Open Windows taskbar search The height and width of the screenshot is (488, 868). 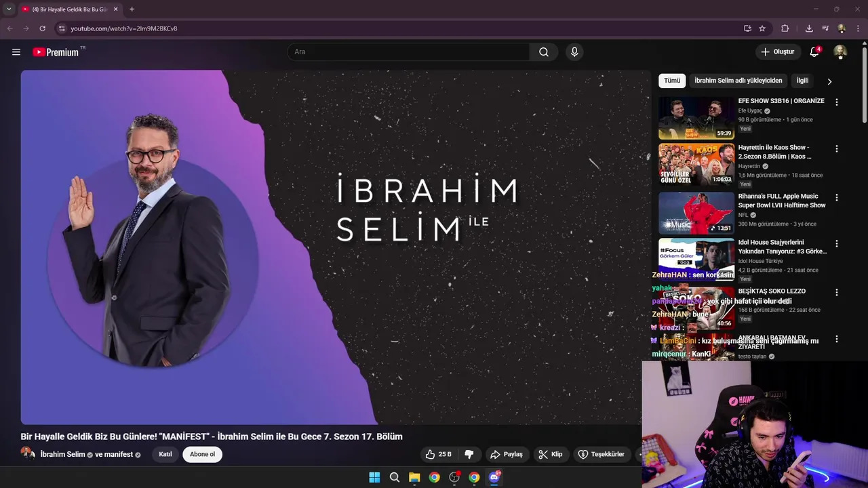pyautogui.click(x=395, y=477)
